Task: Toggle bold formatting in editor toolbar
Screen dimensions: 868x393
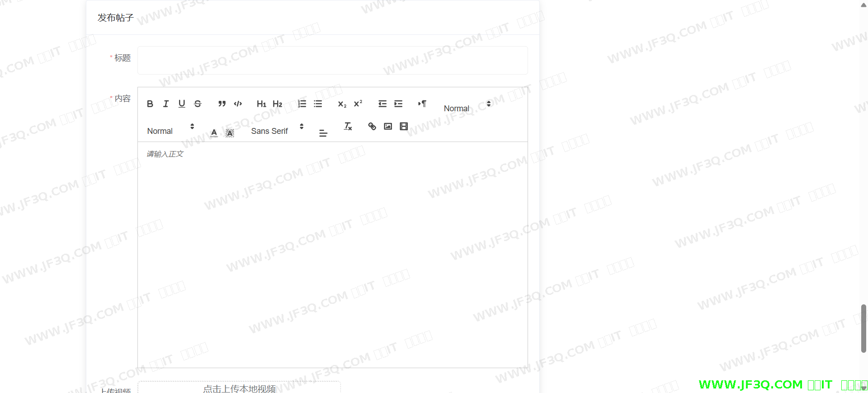Action: 150,104
